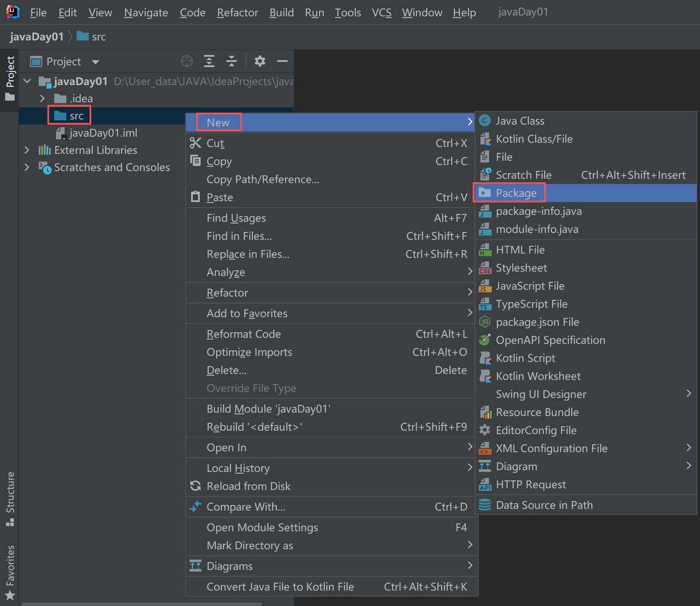The width and height of the screenshot is (700, 606).
Task: Open the File menu
Action: [x=38, y=12]
